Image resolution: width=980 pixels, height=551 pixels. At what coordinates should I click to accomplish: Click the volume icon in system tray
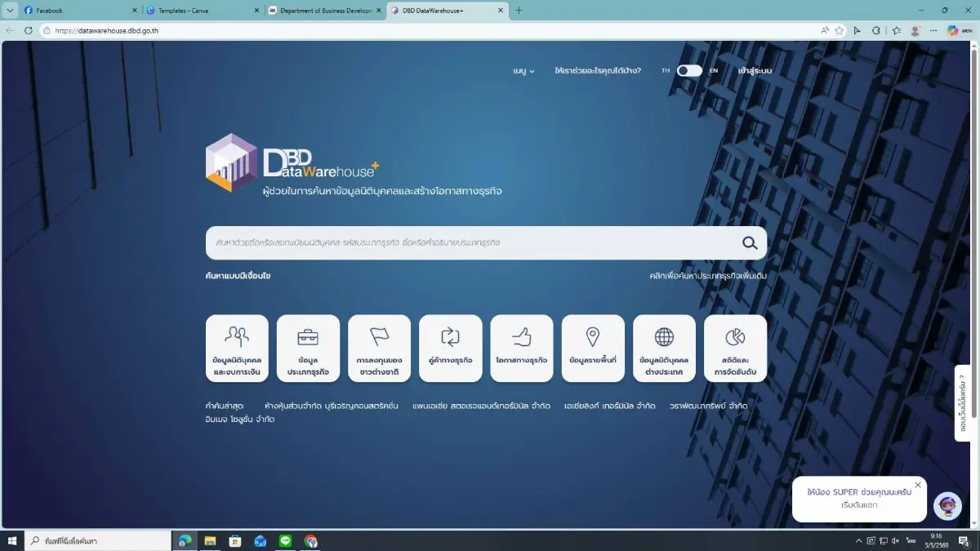point(896,540)
